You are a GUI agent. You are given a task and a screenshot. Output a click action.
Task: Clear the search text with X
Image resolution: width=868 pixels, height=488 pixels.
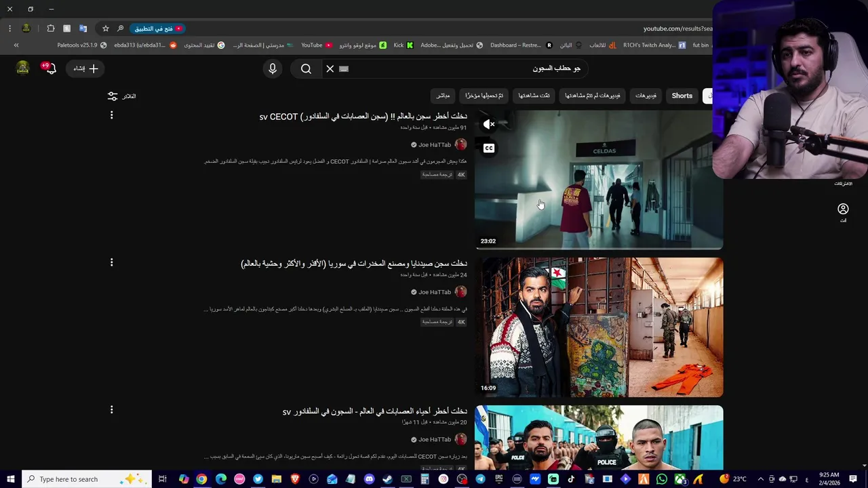pos(330,68)
